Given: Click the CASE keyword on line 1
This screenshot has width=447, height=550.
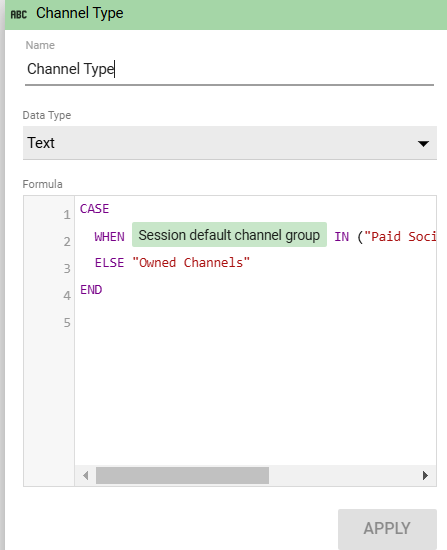Looking at the screenshot, I should tap(94, 209).
